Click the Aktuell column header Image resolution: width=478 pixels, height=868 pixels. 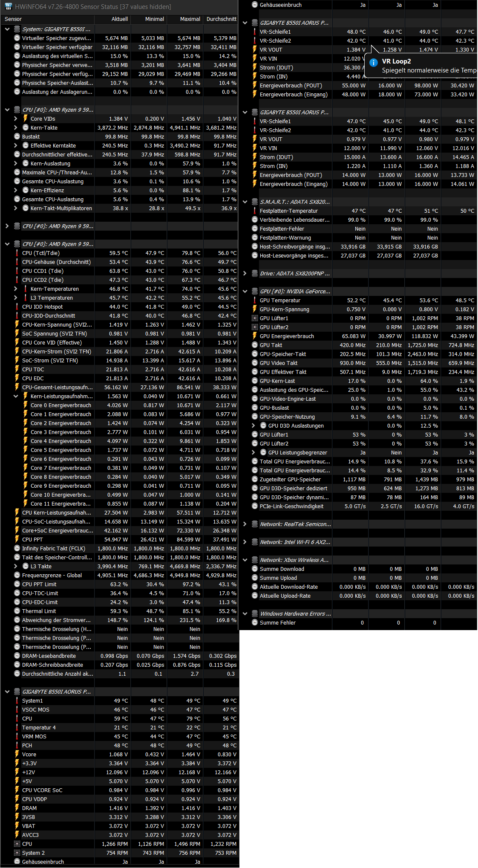click(x=113, y=19)
